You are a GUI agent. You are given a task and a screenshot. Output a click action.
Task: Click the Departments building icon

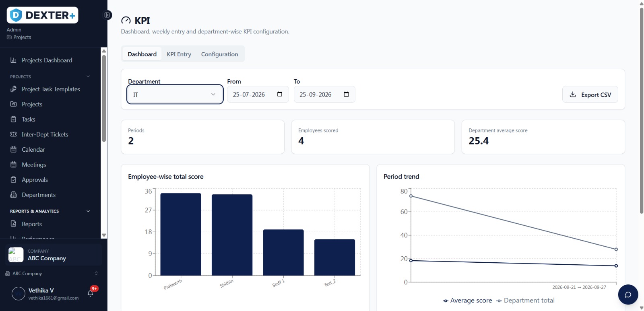(13, 195)
